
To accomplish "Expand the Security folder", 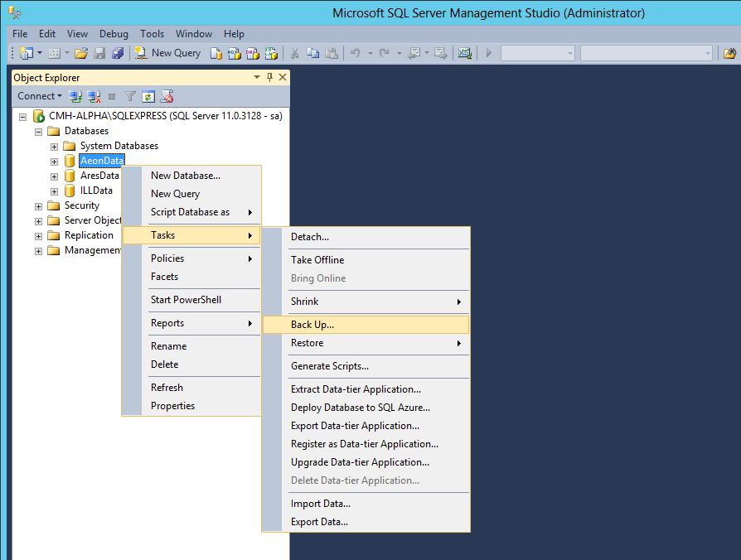I will [x=38, y=205].
